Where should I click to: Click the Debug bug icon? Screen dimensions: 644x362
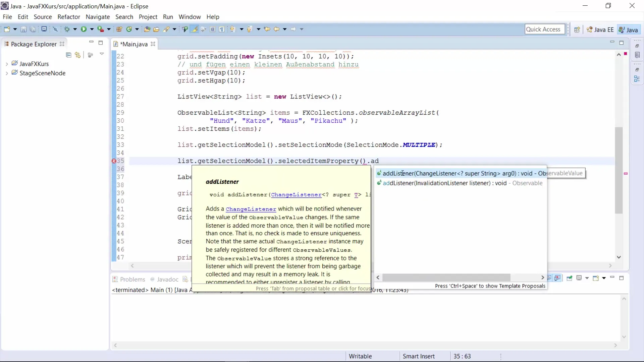[x=67, y=29]
